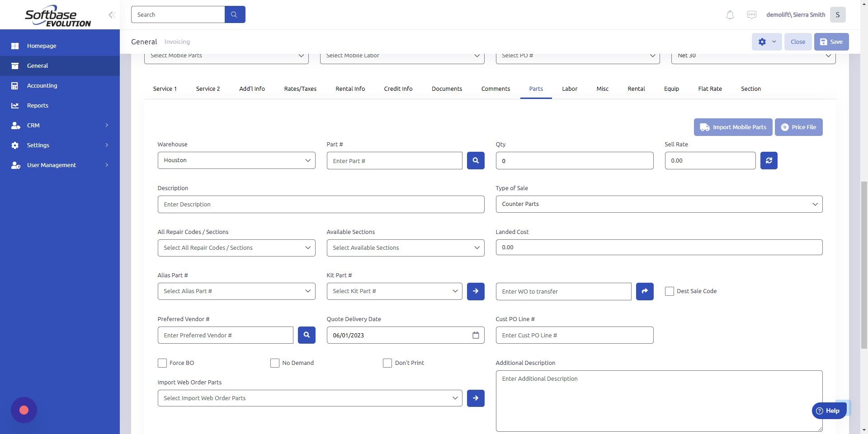Image resolution: width=868 pixels, height=434 pixels.
Task: Search for a part using the magnifier icon
Action: (x=475, y=160)
